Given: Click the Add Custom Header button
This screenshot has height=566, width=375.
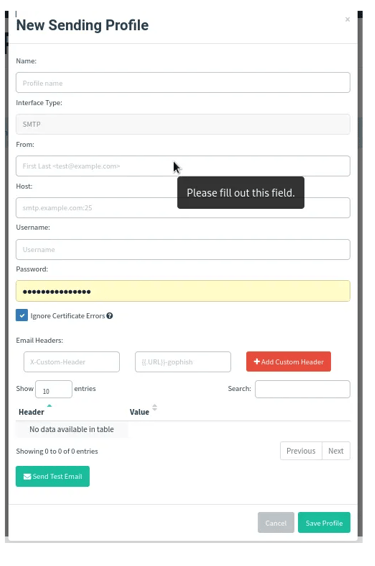Looking at the screenshot, I should [288, 362].
